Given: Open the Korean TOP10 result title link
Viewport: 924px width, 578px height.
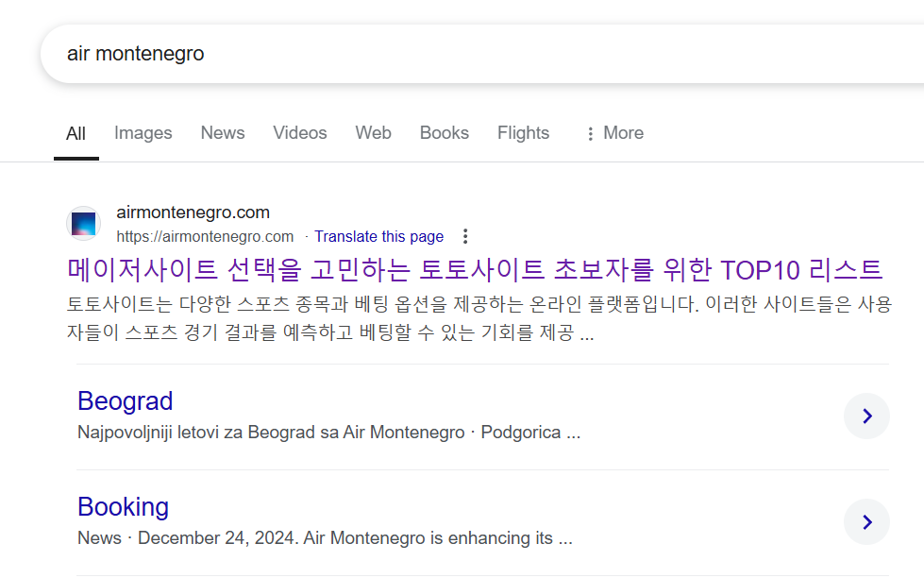Looking at the screenshot, I should click(x=475, y=270).
